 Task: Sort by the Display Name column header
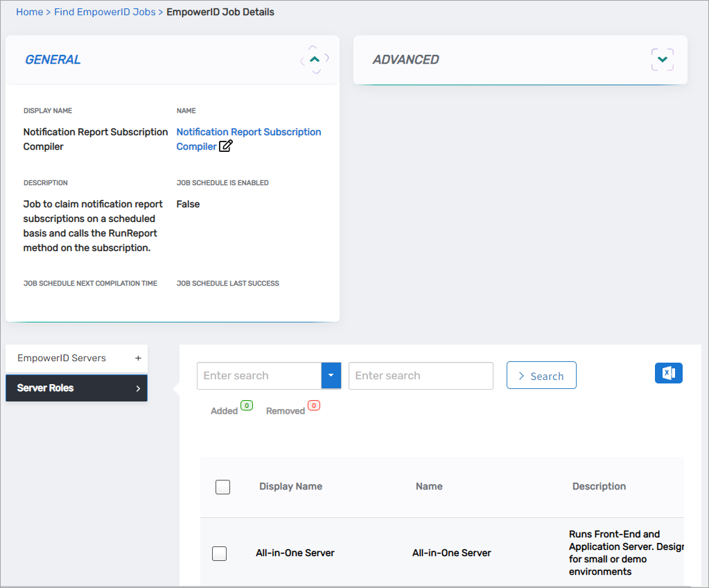coord(290,487)
